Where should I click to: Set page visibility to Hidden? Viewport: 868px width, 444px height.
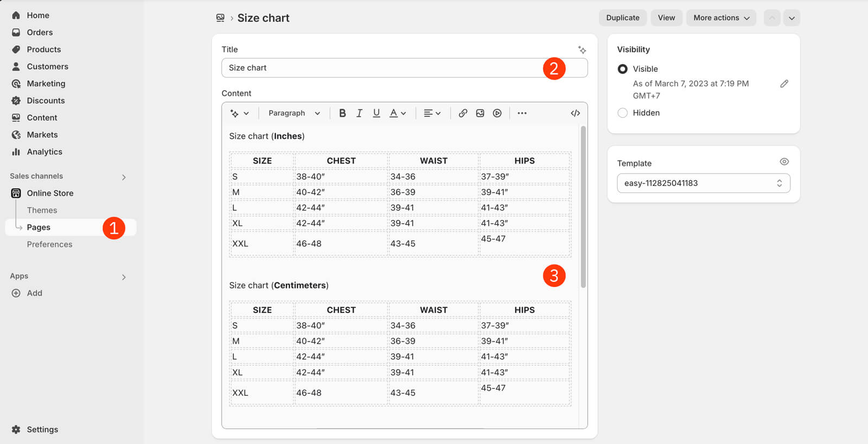623,113
